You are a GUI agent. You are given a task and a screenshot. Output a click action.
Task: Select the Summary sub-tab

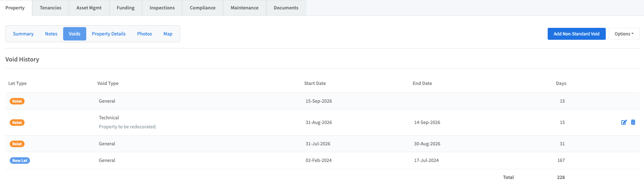pos(23,34)
